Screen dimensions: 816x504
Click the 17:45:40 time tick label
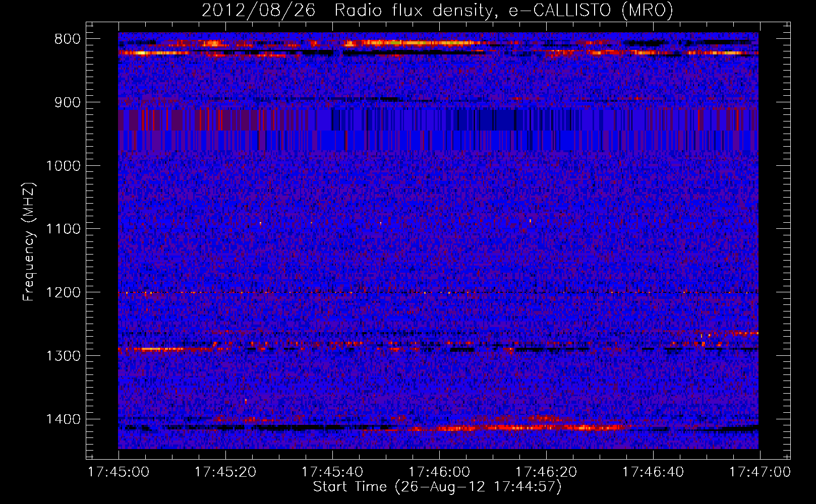[x=332, y=472]
